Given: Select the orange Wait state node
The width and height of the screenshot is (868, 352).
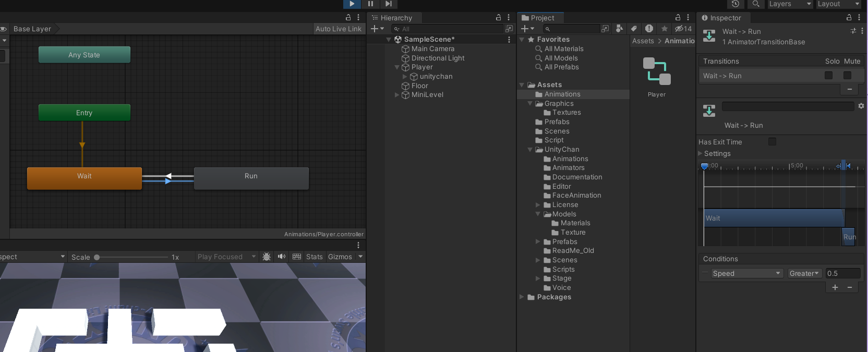Looking at the screenshot, I should 85,178.
